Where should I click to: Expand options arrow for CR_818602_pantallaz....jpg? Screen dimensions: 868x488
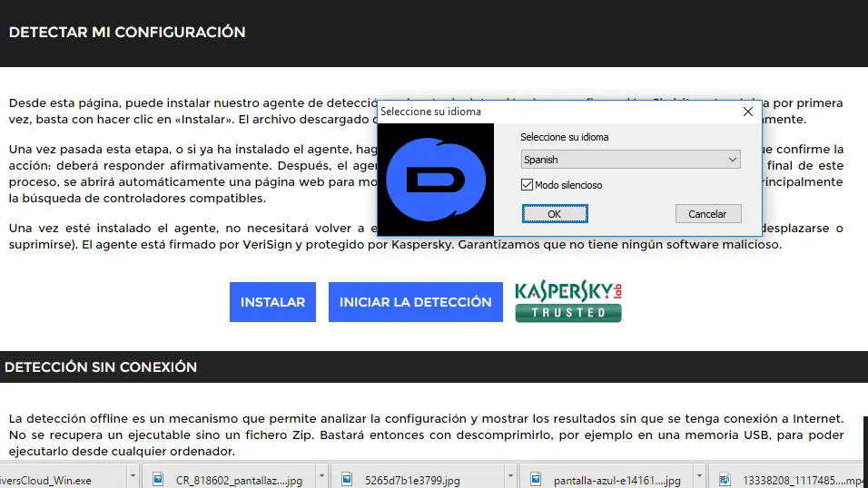point(321,476)
